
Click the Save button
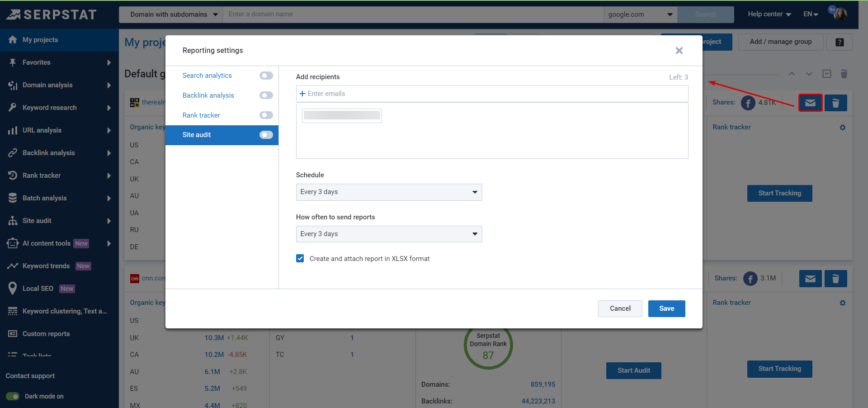click(x=666, y=308)
